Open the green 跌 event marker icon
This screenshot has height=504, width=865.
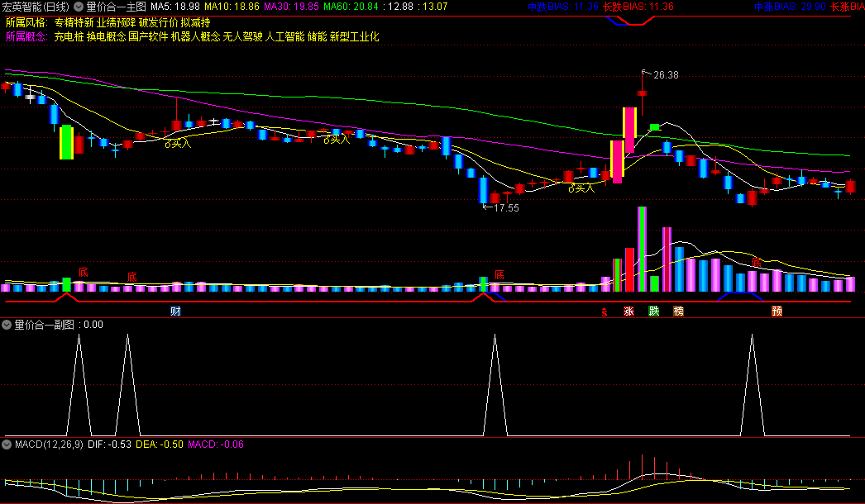click(x=654, y=311)
